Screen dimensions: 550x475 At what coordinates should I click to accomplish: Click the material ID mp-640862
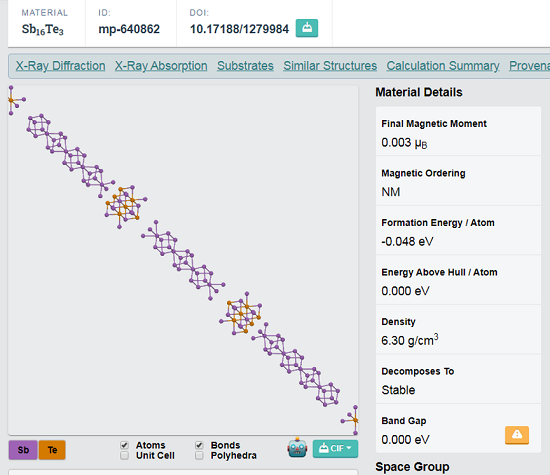pos(129,29)
